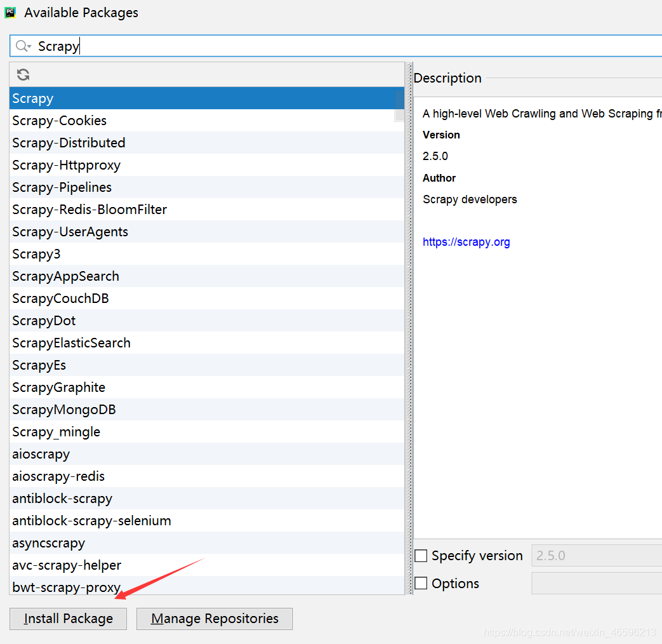Select Scrapy-Httpproxy package

[x=207, y=164]
